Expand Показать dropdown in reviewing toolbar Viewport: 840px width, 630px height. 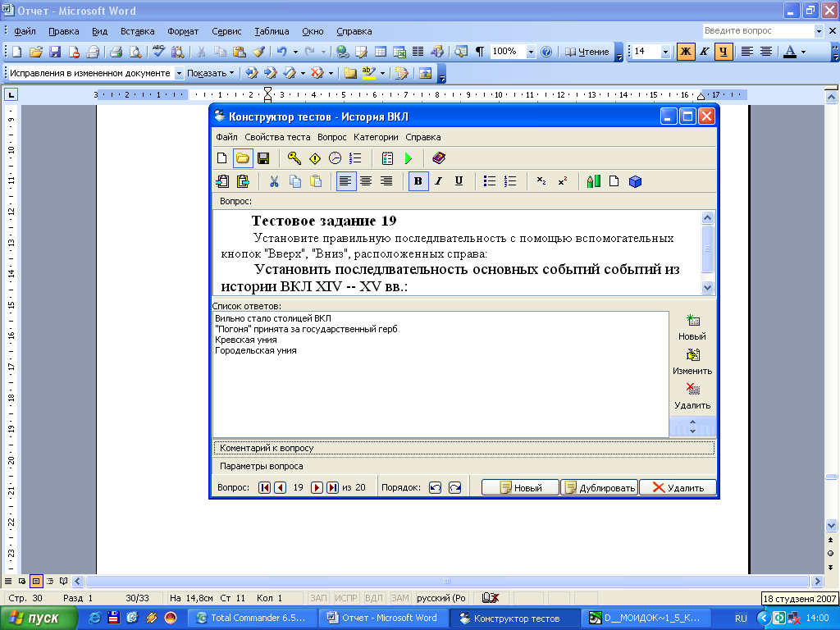[211, 73]
